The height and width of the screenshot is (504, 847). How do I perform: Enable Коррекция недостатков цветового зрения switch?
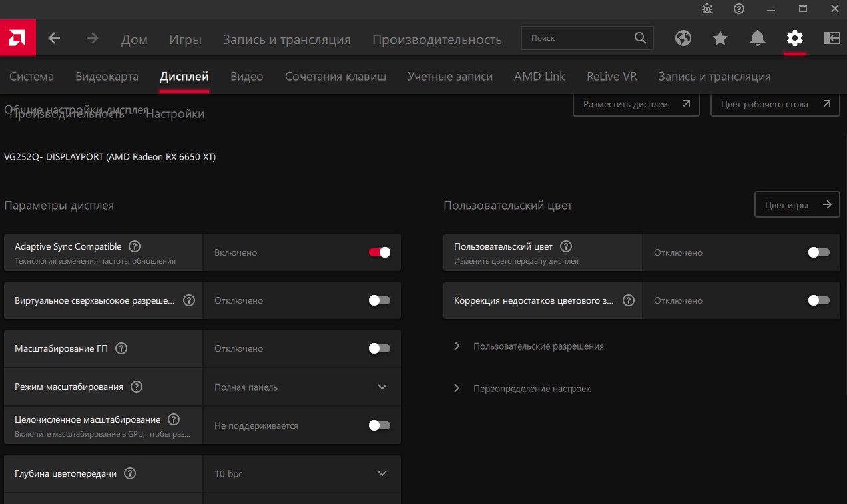(819, 300)
